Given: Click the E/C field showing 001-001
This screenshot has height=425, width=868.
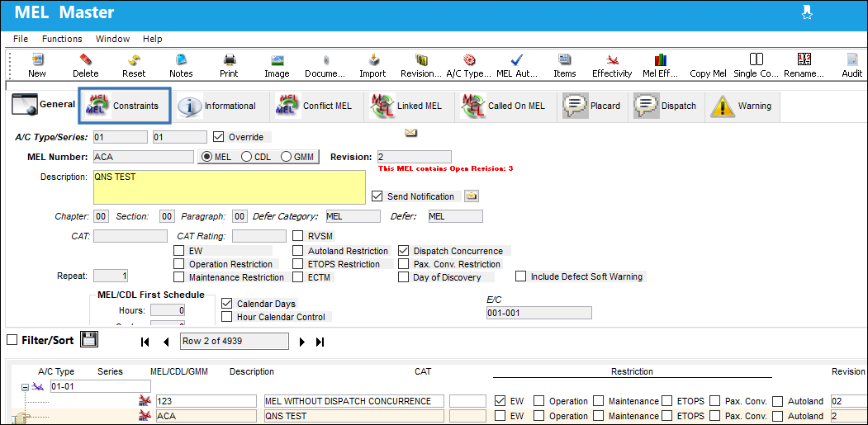Looking at the screenshot, I should [538, 313].
